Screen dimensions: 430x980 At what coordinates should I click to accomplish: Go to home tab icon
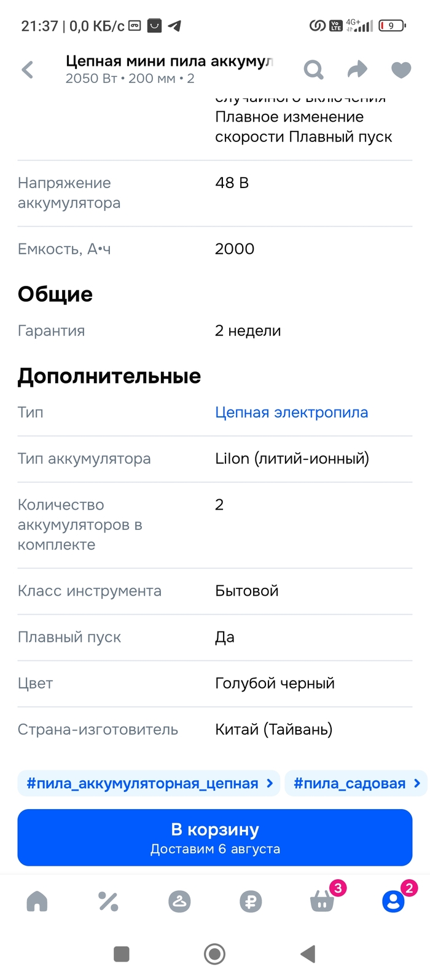tap(37, 902)
